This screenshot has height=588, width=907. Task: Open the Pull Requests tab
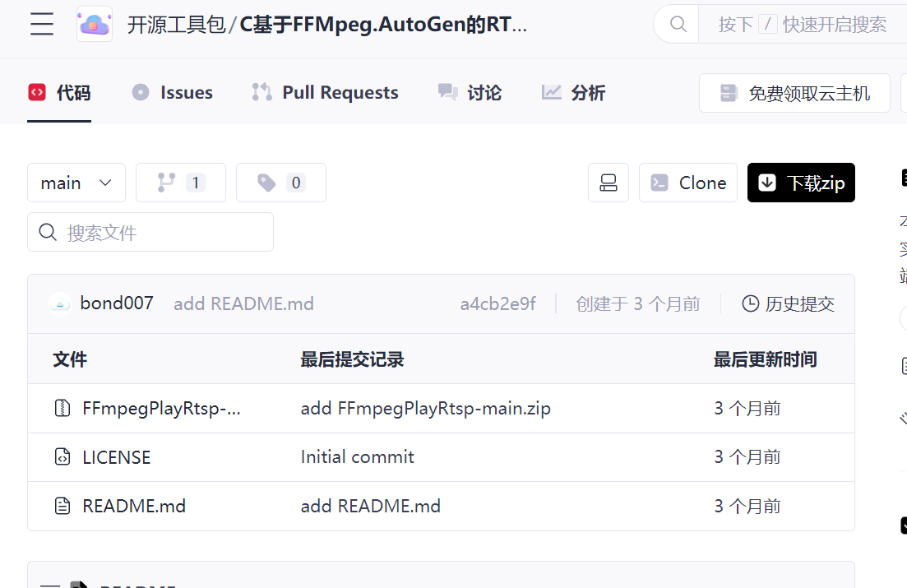click(x=324, y=92)
